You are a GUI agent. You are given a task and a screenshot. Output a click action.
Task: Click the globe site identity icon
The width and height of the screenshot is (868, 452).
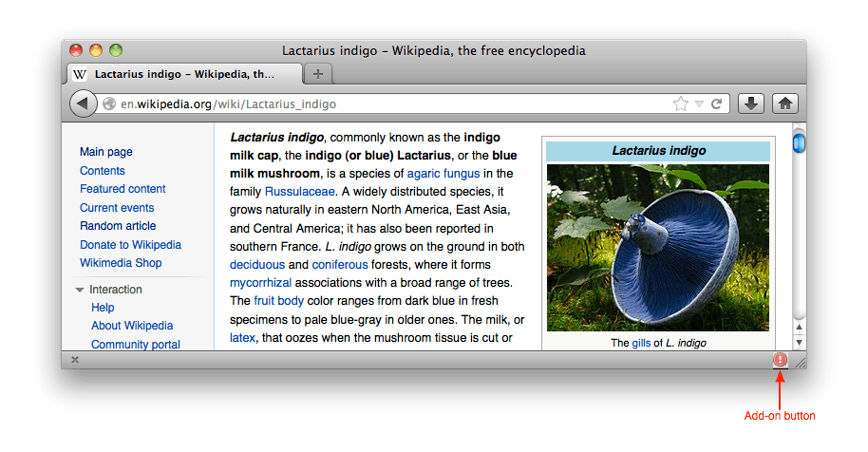(x=109, y=104)
